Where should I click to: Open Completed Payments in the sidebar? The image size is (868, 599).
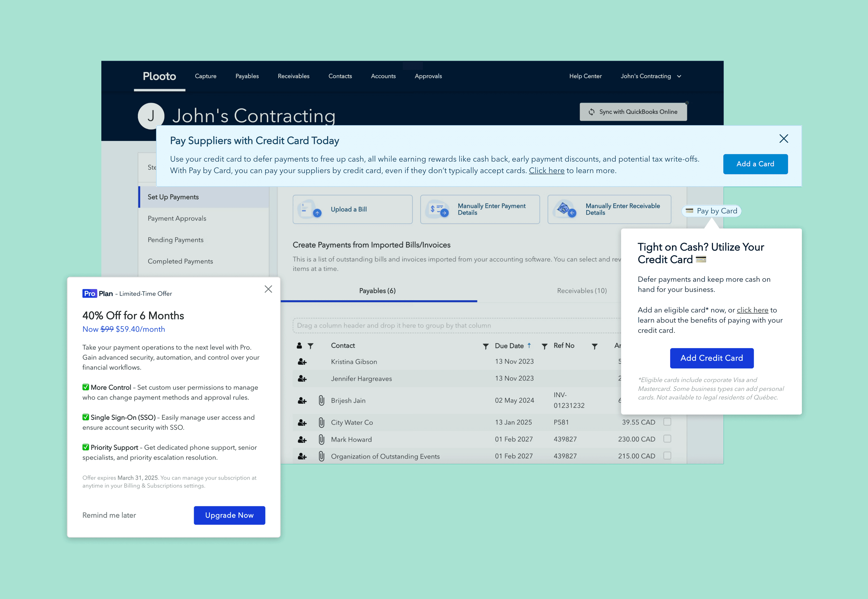(180, 261)
